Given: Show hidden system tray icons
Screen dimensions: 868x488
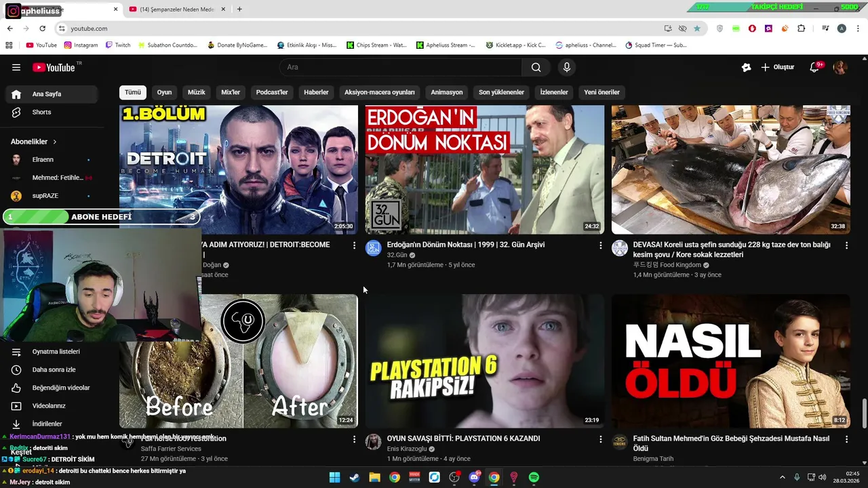Looking at the screenshot, I should 782,477.
